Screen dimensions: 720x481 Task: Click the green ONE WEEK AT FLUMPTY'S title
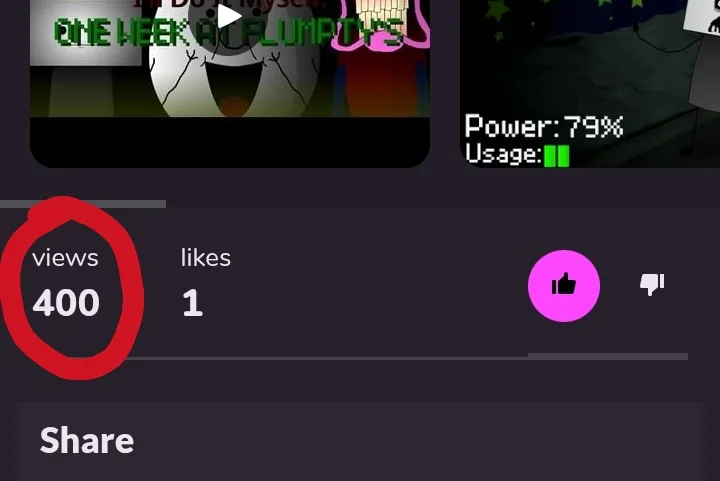click(x=228, y=33)
